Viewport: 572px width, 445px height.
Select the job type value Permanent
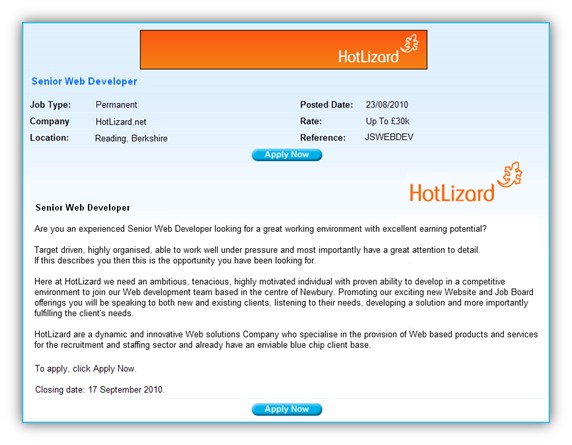[x=116, y=105]
